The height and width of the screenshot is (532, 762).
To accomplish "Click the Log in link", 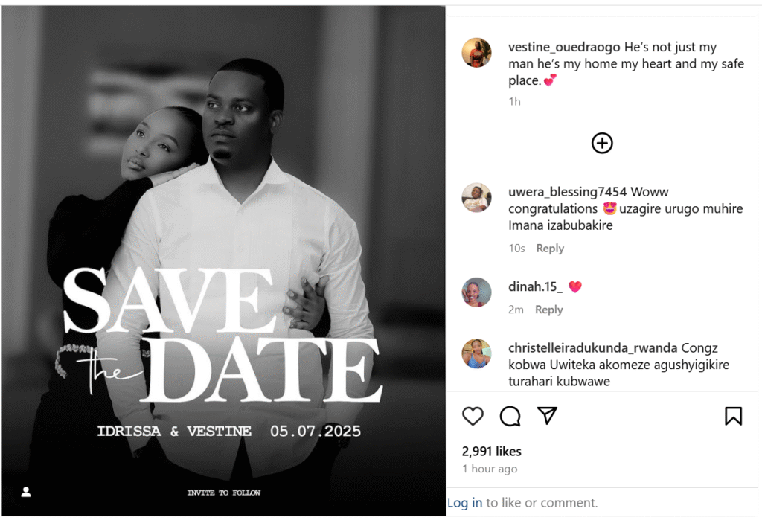I will (464, 502).
